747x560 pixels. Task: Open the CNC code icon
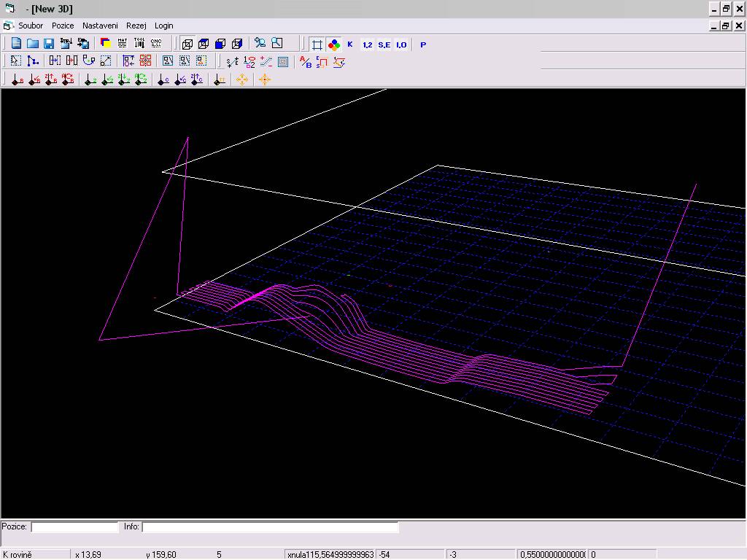155,44
